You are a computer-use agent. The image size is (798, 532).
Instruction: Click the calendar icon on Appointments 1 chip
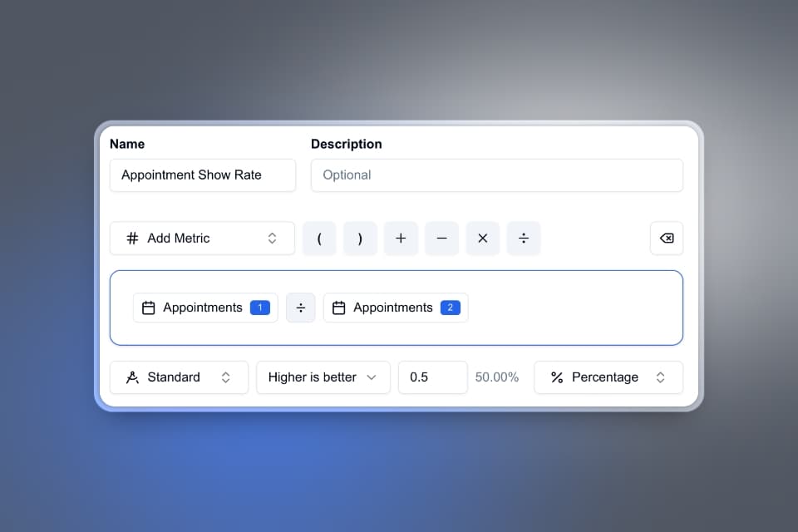pos(148,308)
